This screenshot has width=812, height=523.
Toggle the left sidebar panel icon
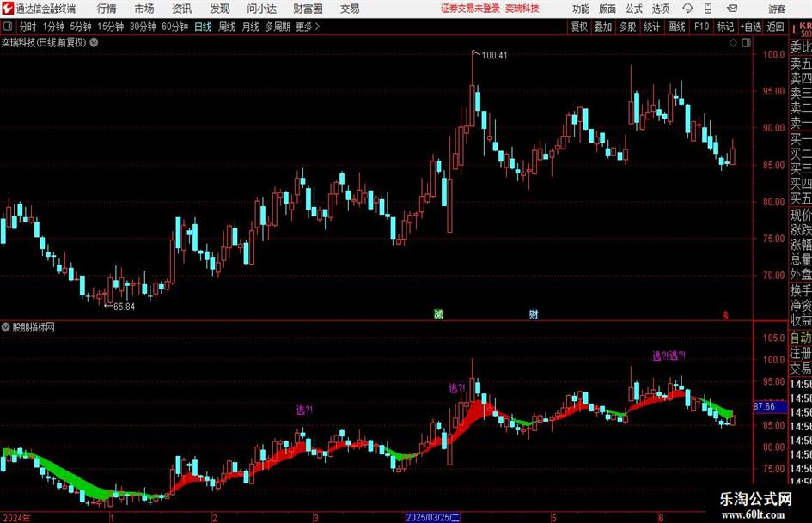pos(8,27)
